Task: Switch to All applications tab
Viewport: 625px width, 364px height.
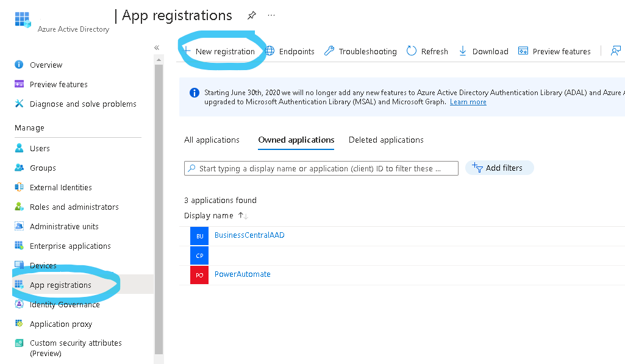Action: pyautogui.click(x=212, y=140)
